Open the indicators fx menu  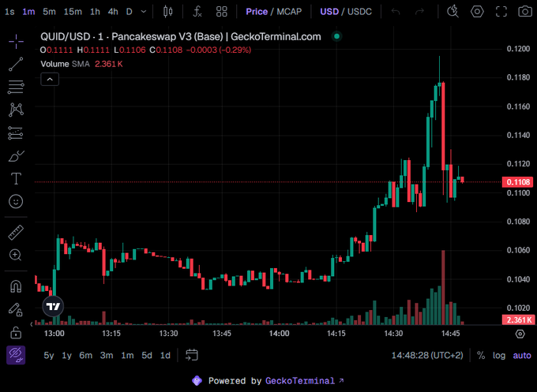197,12
